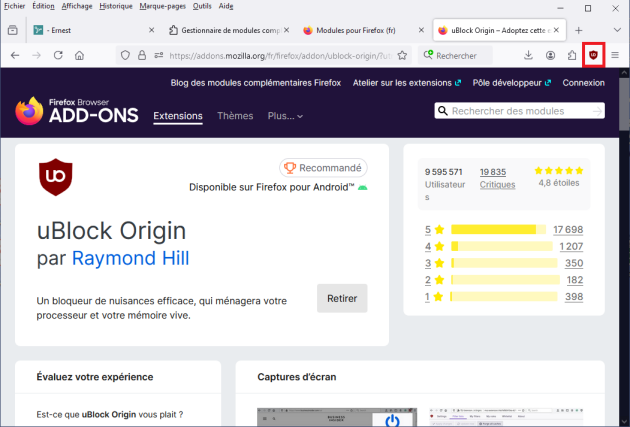Open the Extensions puzzle icon
Viewport: 630px width, 427px height.
coord(572,55)
